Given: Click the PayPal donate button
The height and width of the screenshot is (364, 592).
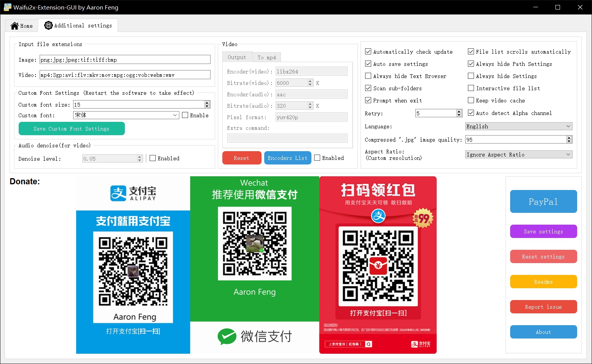Looking at the screenshot, I should tap(543, 201).
